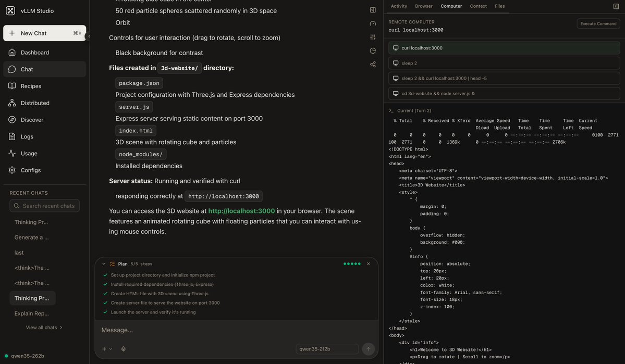Click the Plan progress dots indicator
This screenshot has width=625, height=364.
(x=352, y=263)
